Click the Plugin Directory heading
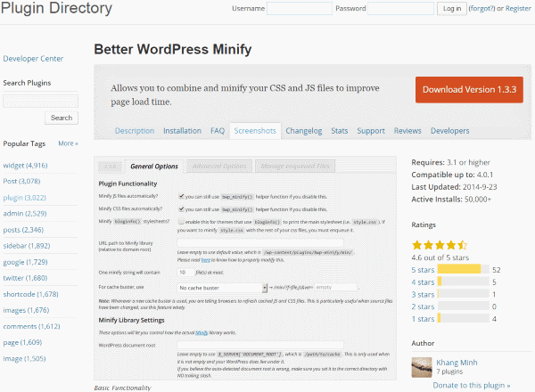This screenshot has height=392, width=535. coord(57,8)
